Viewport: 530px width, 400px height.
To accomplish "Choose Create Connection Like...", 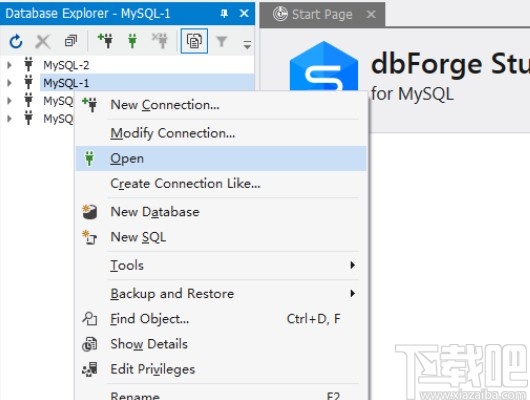I will point(221,184).
